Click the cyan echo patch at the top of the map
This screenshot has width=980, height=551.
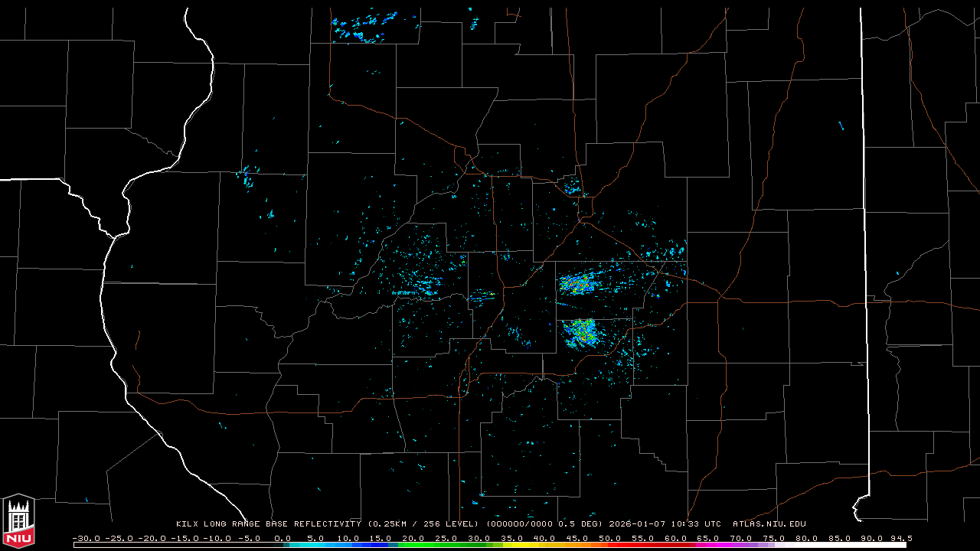(366, 27)
